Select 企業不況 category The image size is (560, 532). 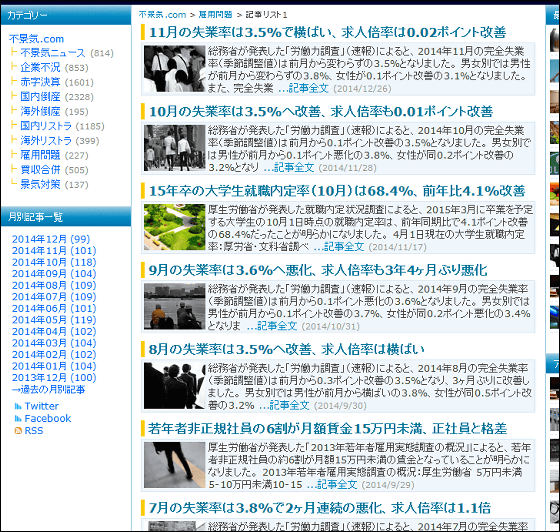(40, 67)
